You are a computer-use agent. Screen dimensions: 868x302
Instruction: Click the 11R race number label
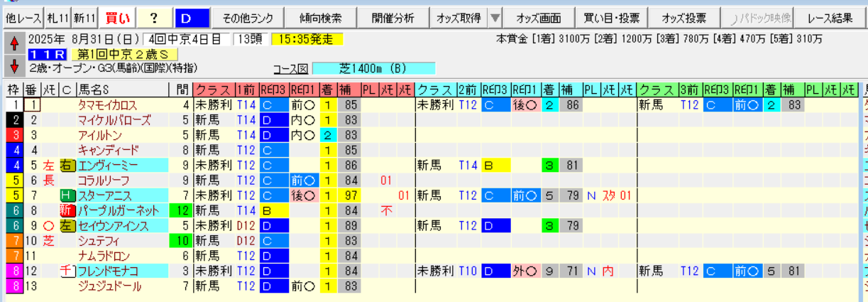click(x=48, y=54)
